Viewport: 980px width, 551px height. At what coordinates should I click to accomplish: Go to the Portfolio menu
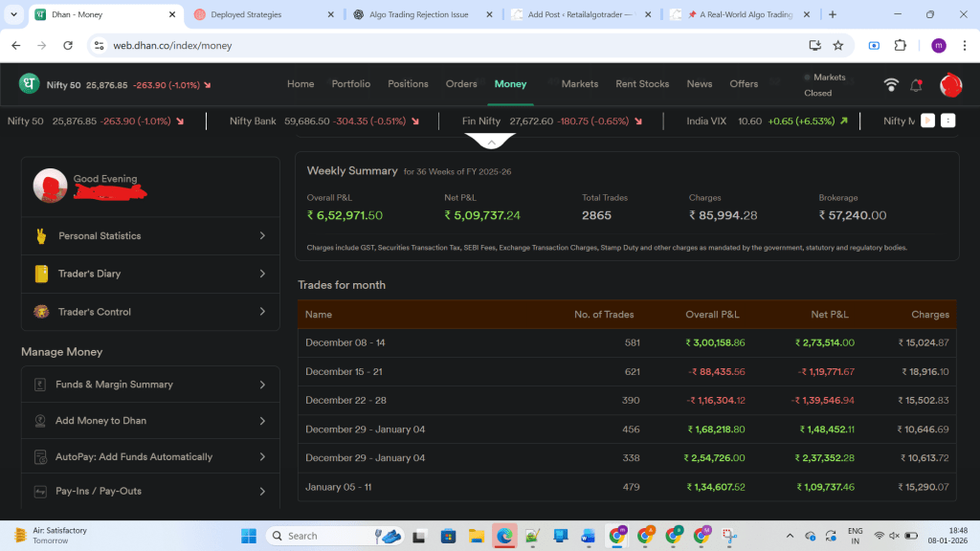click(x=350, y=84)
